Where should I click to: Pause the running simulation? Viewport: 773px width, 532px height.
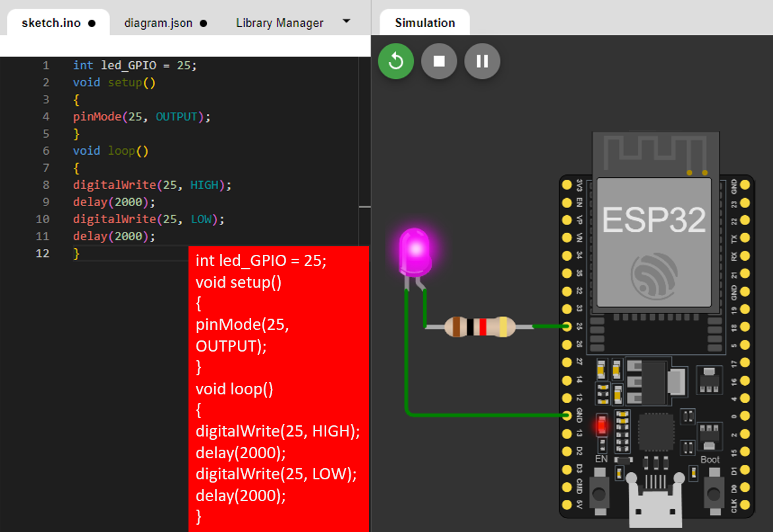[x=482, y=61]
